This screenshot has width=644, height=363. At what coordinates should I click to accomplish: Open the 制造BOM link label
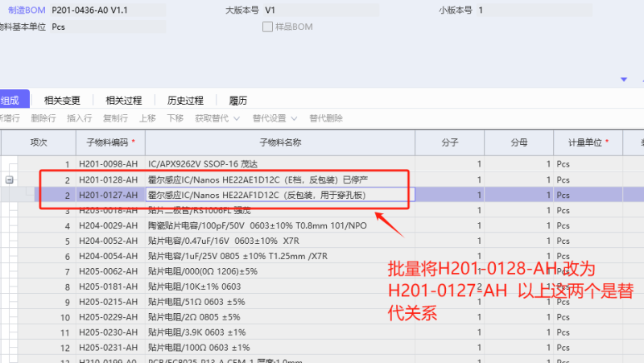[x=26, y=10]
